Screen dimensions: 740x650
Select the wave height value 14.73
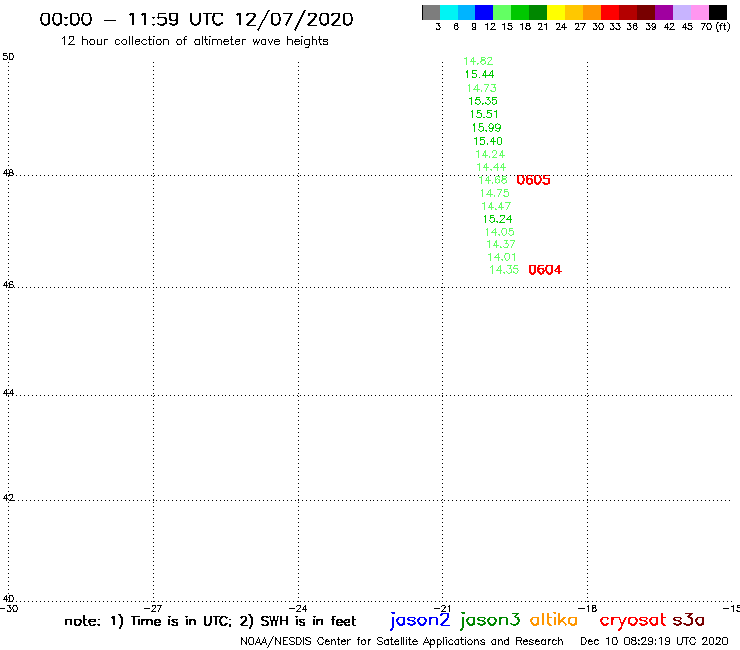tap(481, 88)
